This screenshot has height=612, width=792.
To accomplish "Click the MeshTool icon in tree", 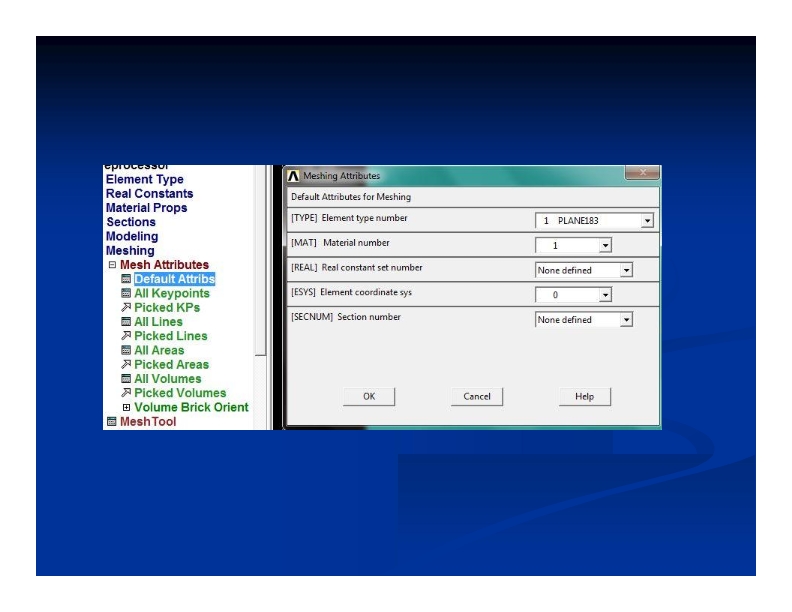I will 112,422.
